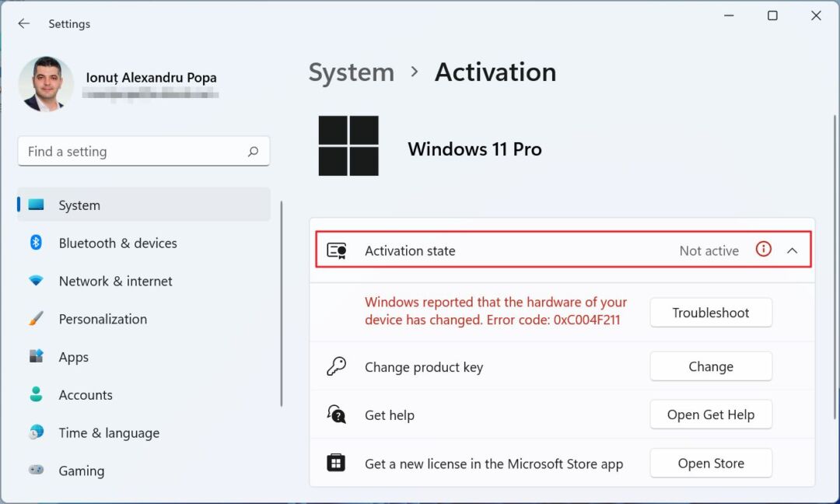Open Time & language settings

[x=109, y=432]
